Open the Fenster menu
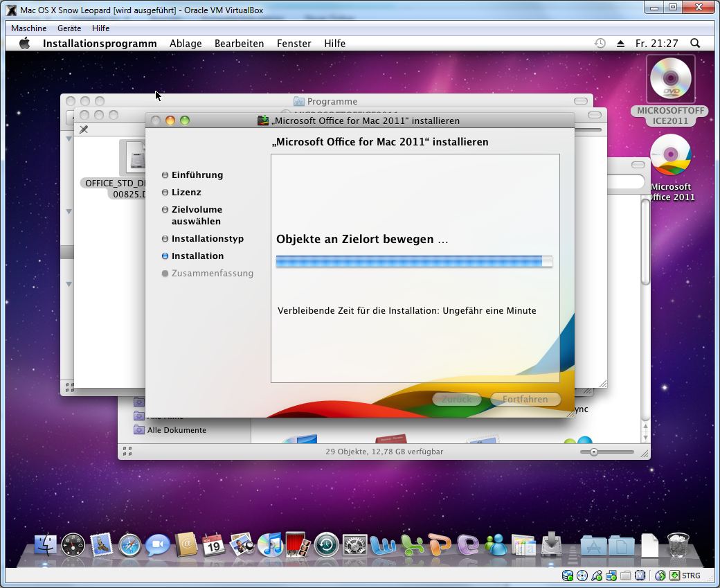Viewport: 720px width, 588px height. coord(294,44)
